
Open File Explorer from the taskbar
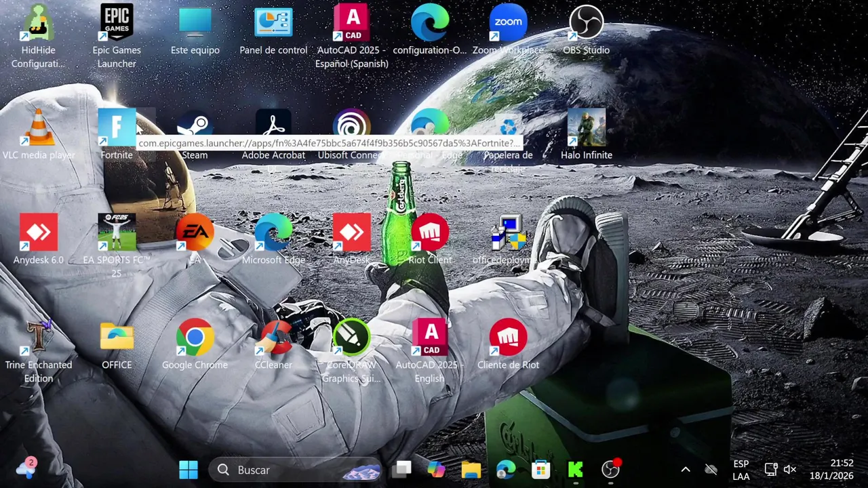tap(471, 470)
